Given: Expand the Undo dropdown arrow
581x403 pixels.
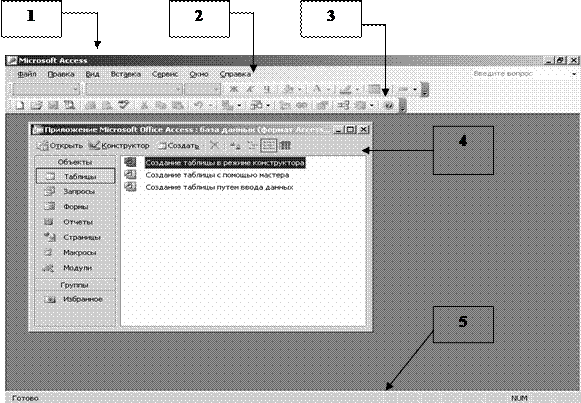Looking at the screenshot, I should (210, 106).
